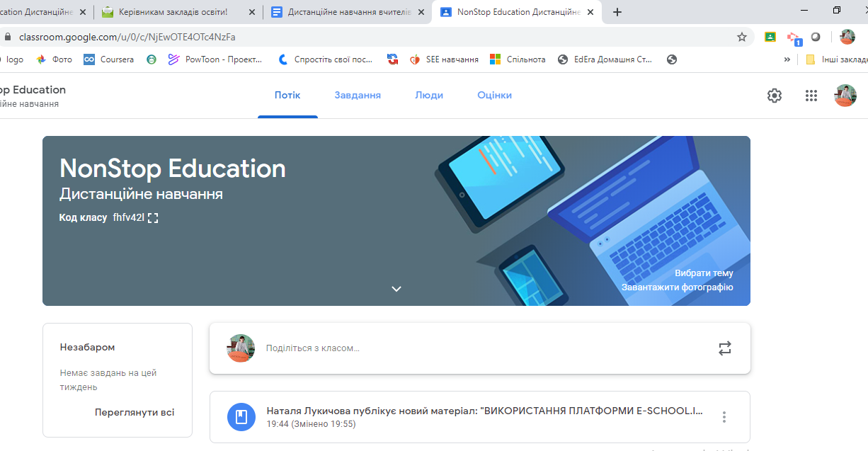This screenshot has height=451, width=868.
Task: Click the reuse post arrows icon
Action: (x=724, y=348)
